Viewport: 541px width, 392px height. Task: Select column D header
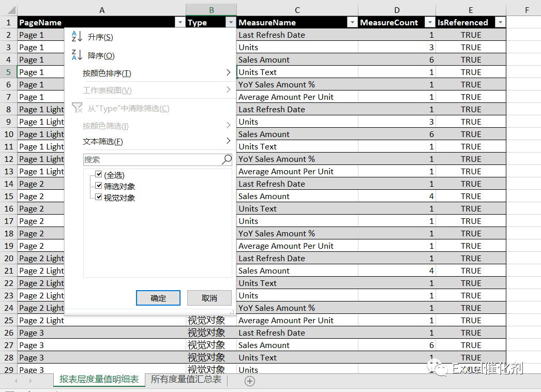click(397, 10)
